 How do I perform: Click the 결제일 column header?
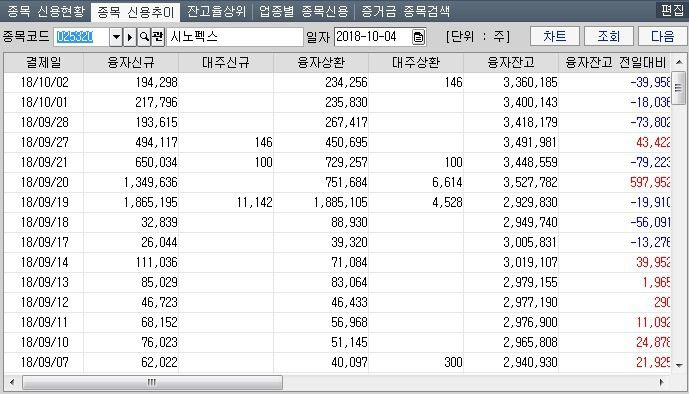point(44,62)
